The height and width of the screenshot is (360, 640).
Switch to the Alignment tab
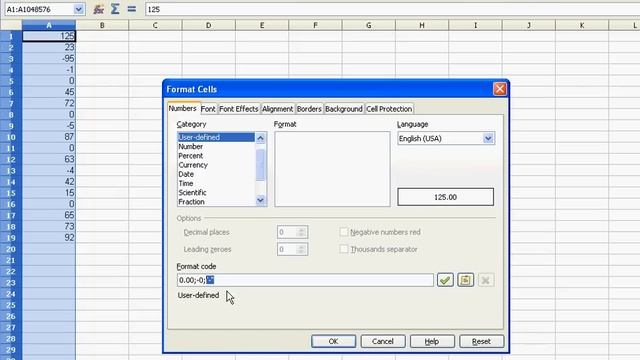click(278, 109)
